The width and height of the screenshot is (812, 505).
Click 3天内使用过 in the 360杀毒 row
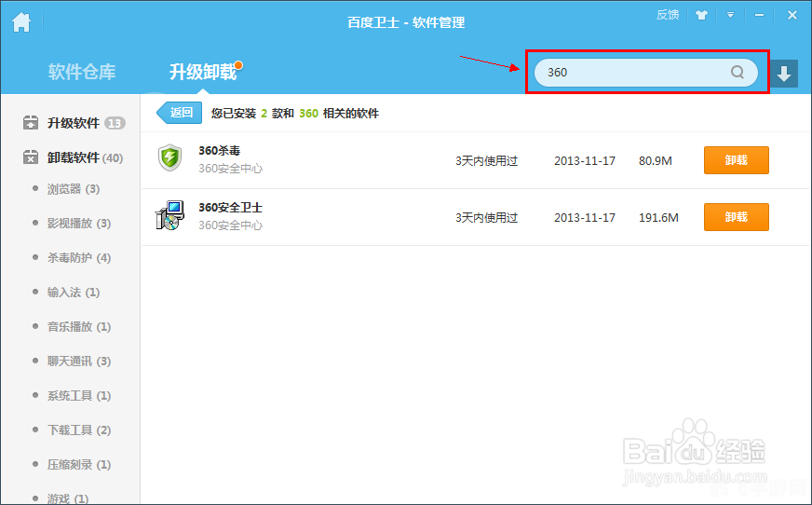487,161
